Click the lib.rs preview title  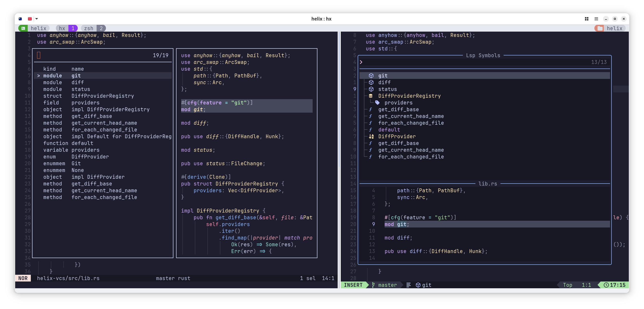click(487, 184)
